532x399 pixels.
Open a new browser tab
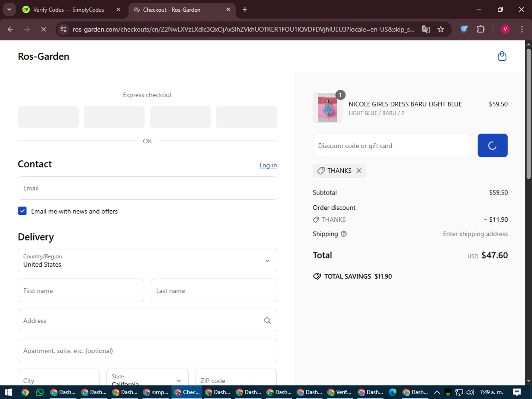tap(245, 10)
